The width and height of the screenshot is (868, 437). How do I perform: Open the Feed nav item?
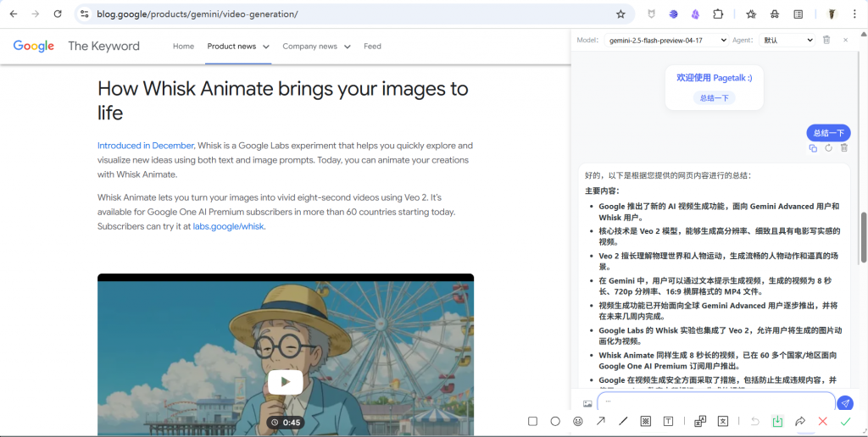pos(372,47)
